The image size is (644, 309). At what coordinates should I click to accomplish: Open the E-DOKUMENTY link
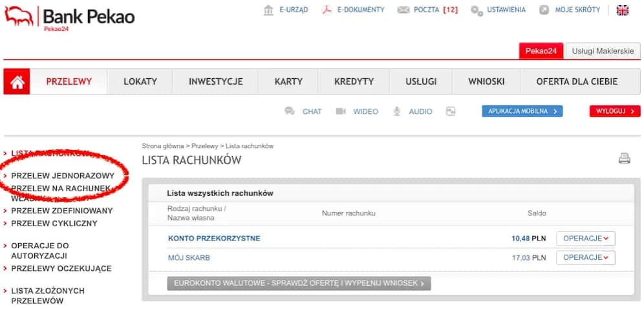point(361,10)
